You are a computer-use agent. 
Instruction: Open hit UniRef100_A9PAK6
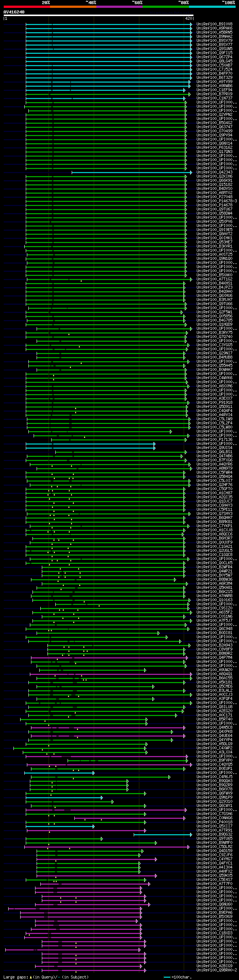(x=214, y=28)
